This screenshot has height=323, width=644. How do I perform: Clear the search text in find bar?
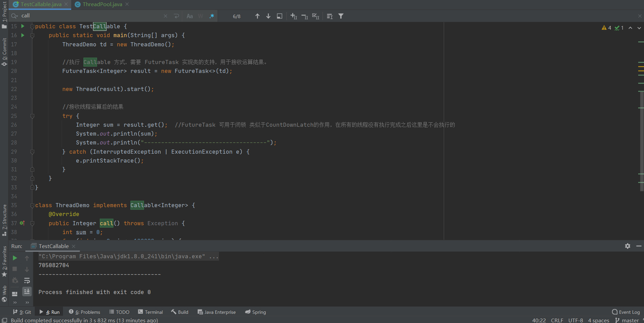[166, 16]
